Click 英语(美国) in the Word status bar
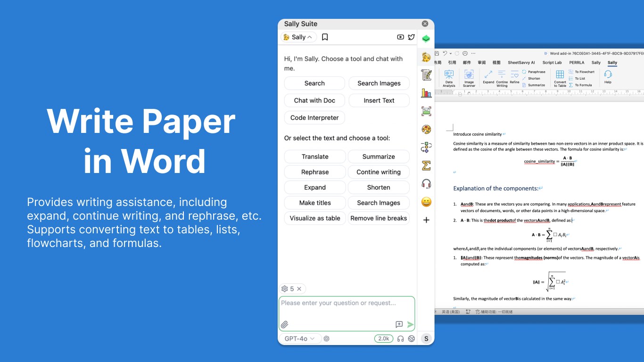 [x=450, y=312]
